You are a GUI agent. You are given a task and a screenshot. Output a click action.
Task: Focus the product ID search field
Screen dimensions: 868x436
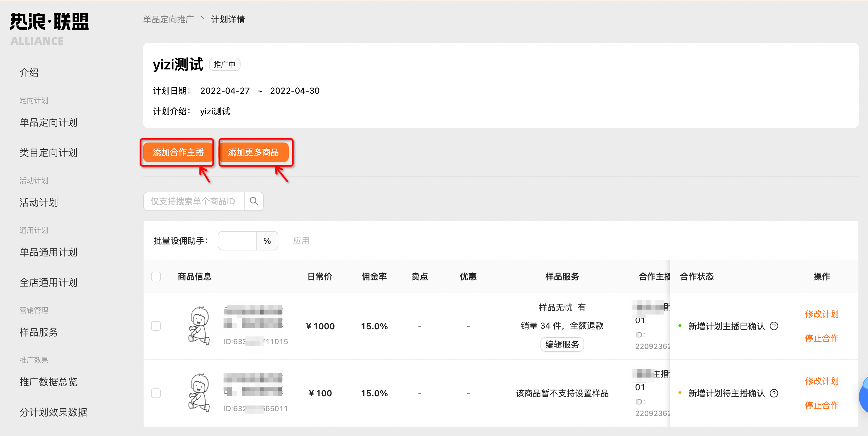point(194,202)
